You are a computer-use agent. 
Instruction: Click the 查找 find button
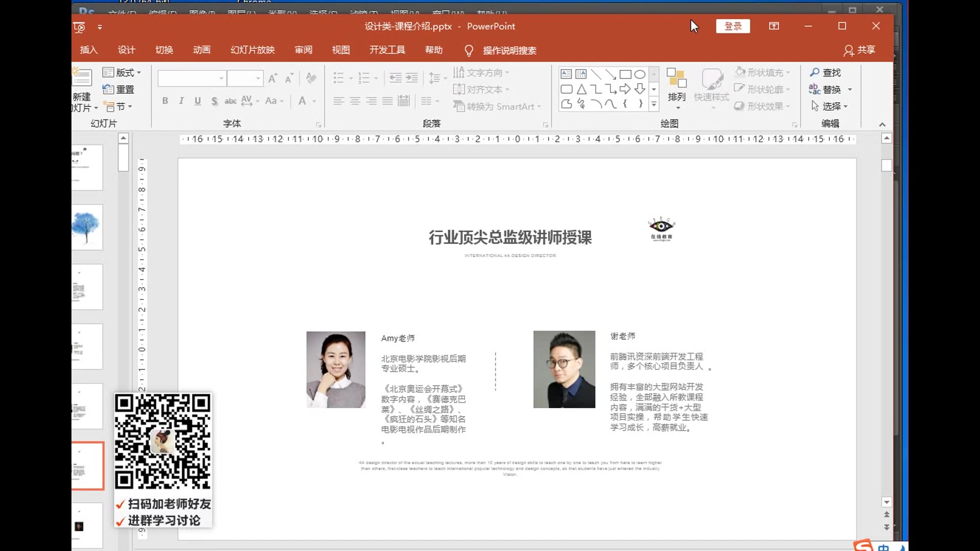825,72
